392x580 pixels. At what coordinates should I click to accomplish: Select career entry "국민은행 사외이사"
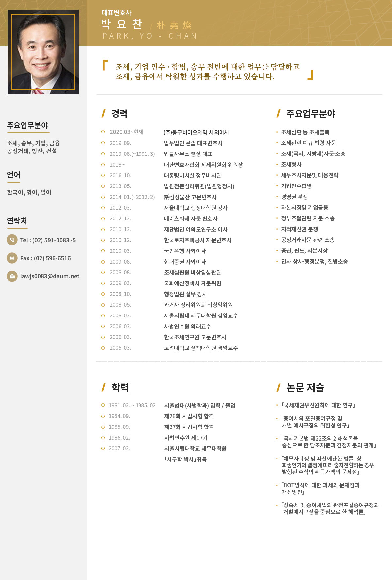[185, 251]
